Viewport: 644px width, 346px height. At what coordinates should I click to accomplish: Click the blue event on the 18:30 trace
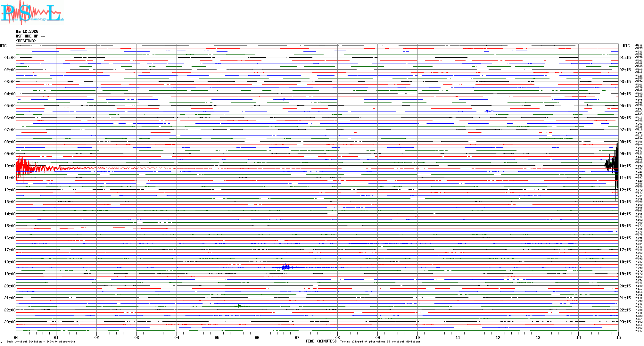(285, 267)
